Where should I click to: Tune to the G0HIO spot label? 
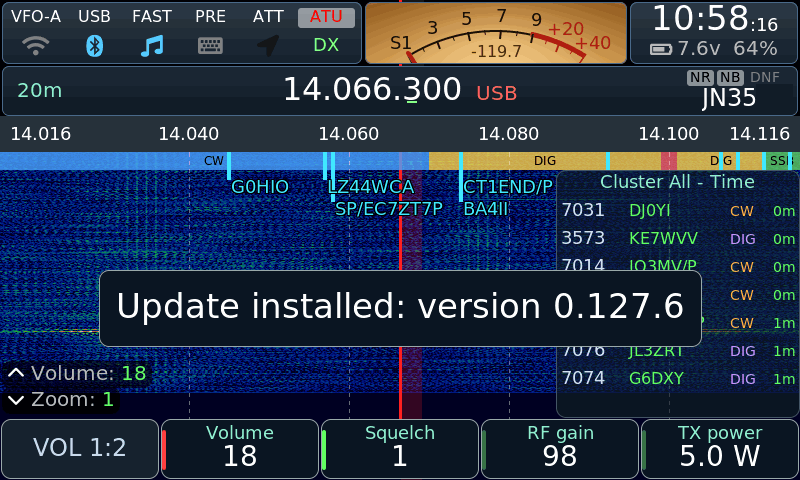(260, 187)
